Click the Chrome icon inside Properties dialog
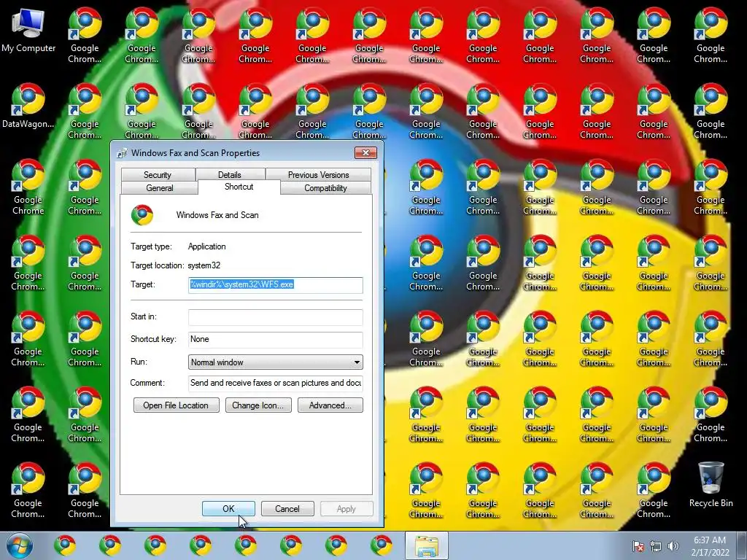 coord(142,215)
